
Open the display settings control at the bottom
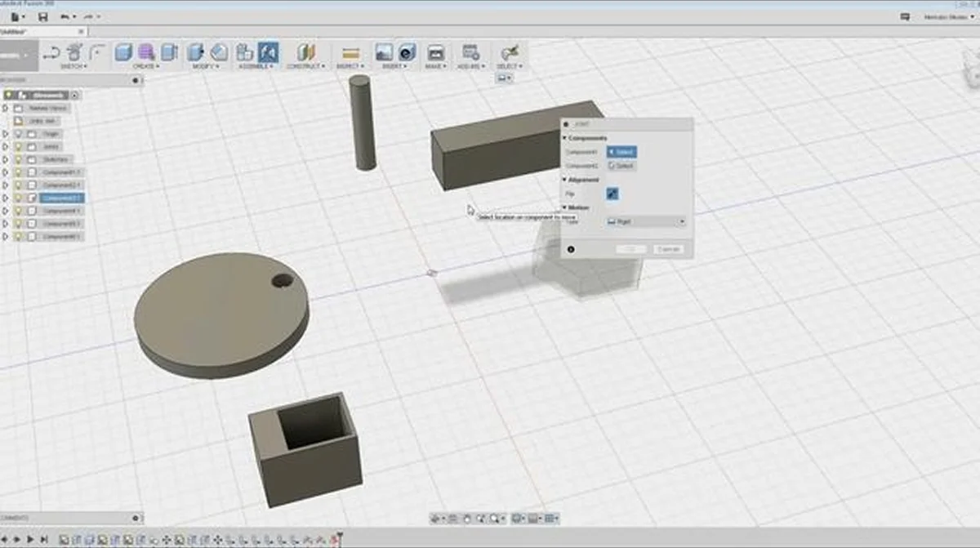click(515, 518)
